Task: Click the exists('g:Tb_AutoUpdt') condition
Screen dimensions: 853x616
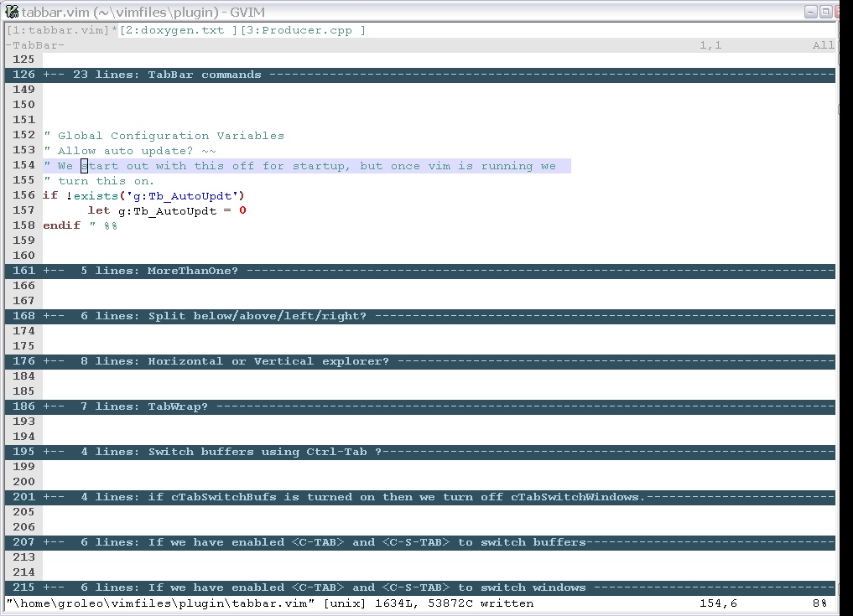Action: 159,196
